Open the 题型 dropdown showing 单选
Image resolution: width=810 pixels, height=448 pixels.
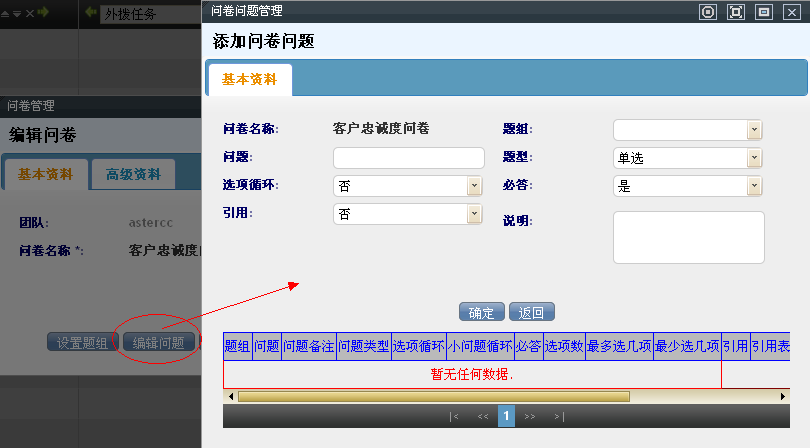(x=754, y=158)
